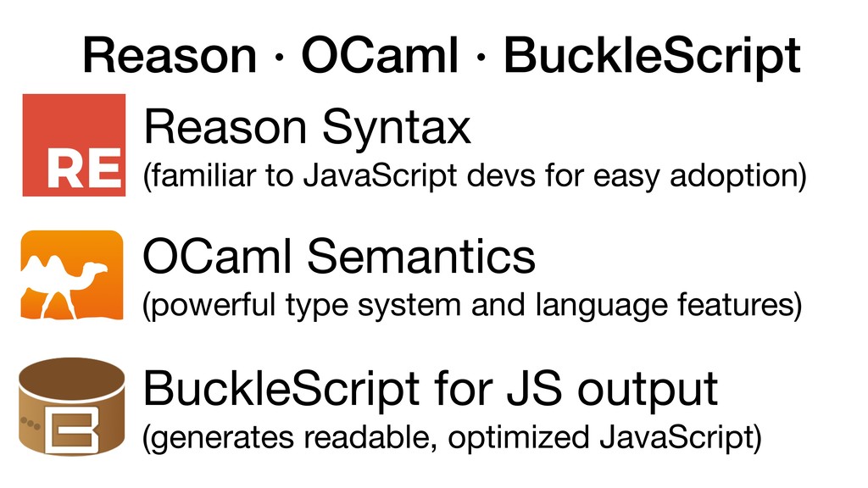This screenshot has height=488, width=868.
Task: Click the B letter on BuckleScript icon
Action: 72,430
